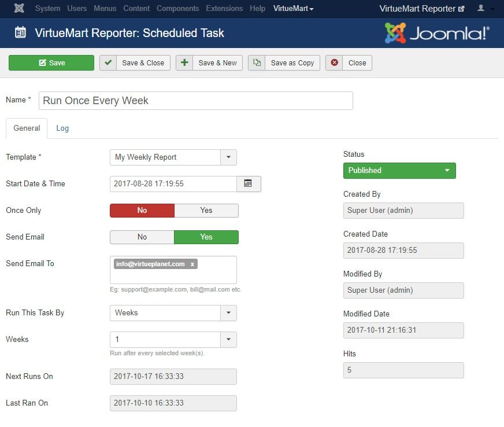
Task: Open the Users menu
Action: point(77,8)
